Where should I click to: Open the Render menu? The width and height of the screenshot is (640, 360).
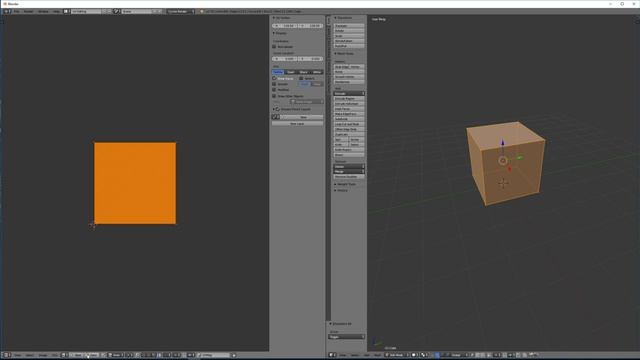tap(29, 11)
